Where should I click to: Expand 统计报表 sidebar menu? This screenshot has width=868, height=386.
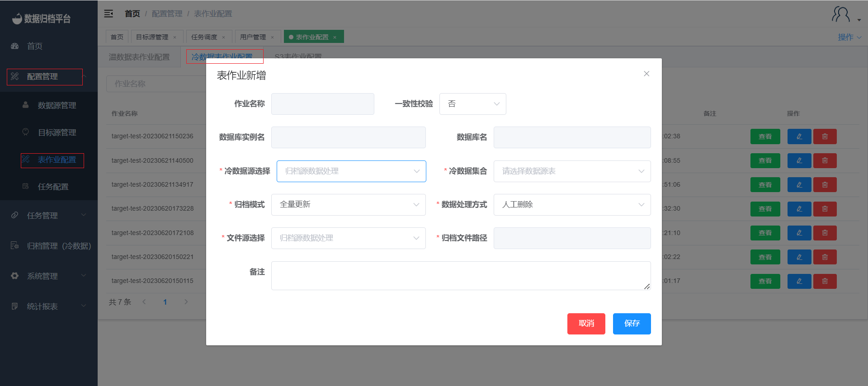49,306
